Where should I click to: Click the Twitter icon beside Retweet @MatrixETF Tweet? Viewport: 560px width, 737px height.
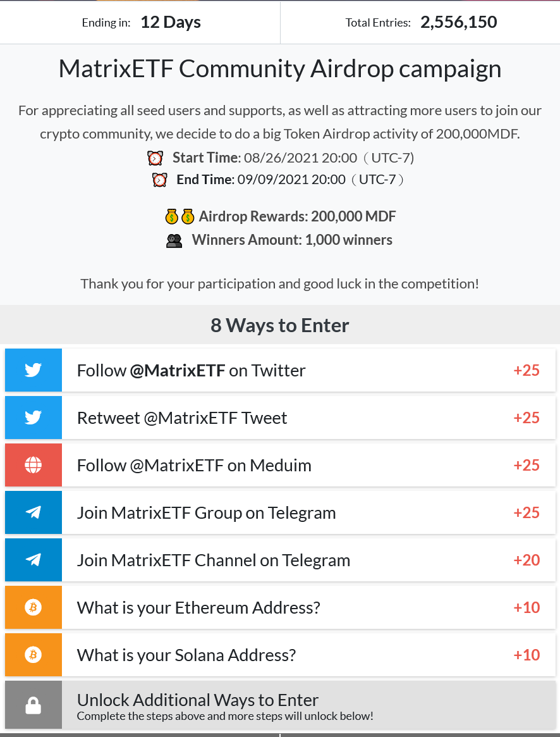coord(33,418)
